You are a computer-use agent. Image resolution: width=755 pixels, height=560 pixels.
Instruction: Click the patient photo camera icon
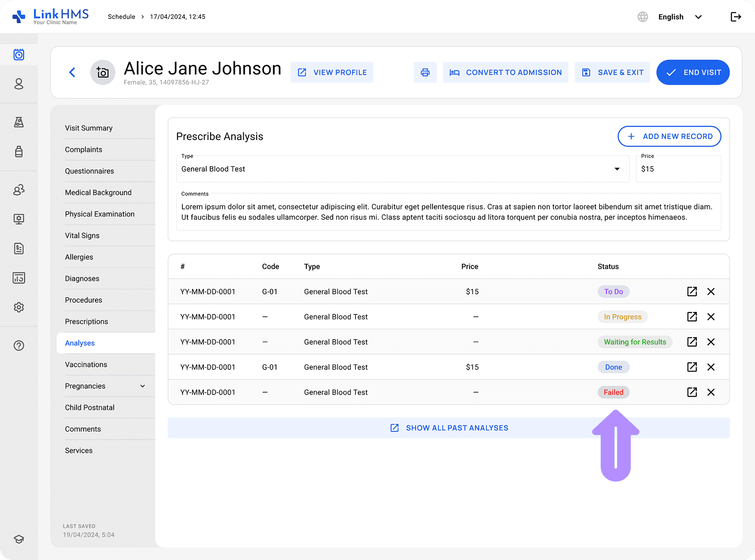click(103, 72)
